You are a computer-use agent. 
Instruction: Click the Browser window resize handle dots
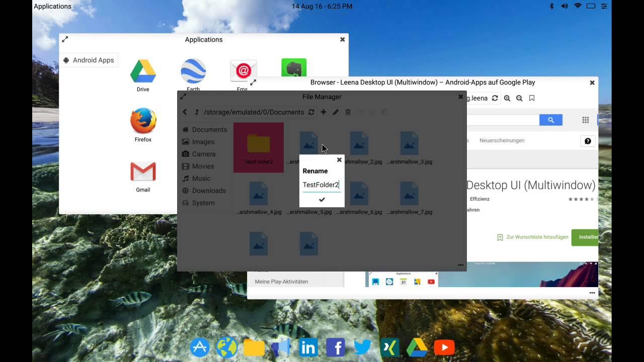click(592, 293)
